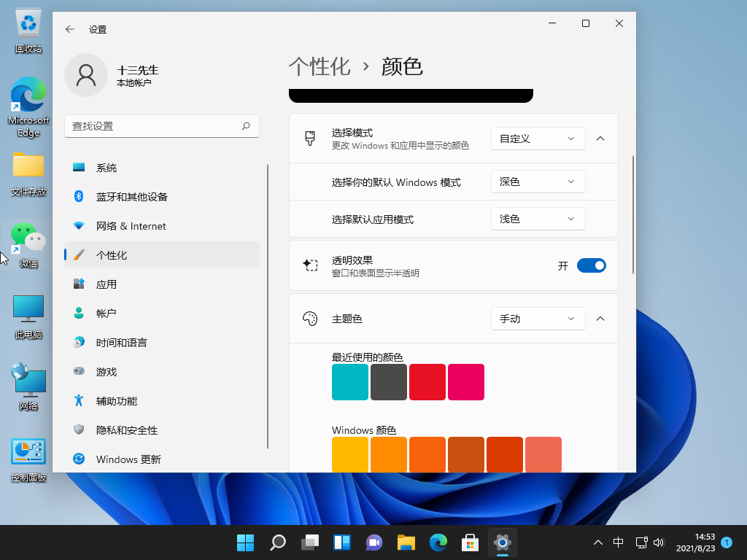This screenshot has width=747, height=560.
Task: Turn off the 透明效果 switch
Action: 592,265
